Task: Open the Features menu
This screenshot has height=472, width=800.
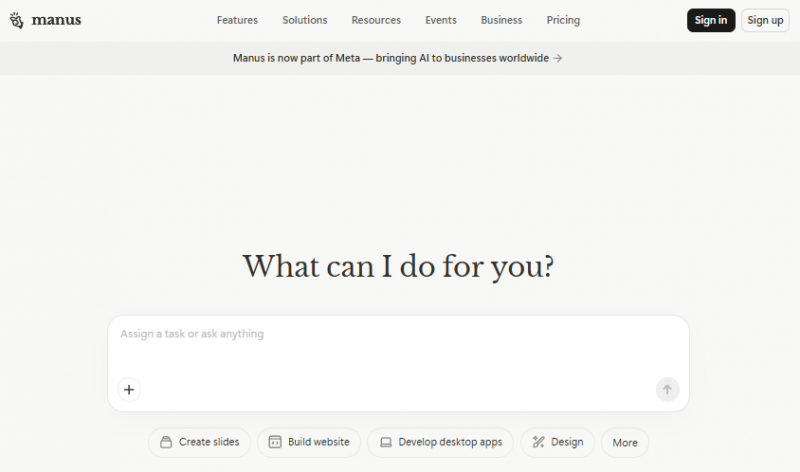Action: [x=237, y=20]
